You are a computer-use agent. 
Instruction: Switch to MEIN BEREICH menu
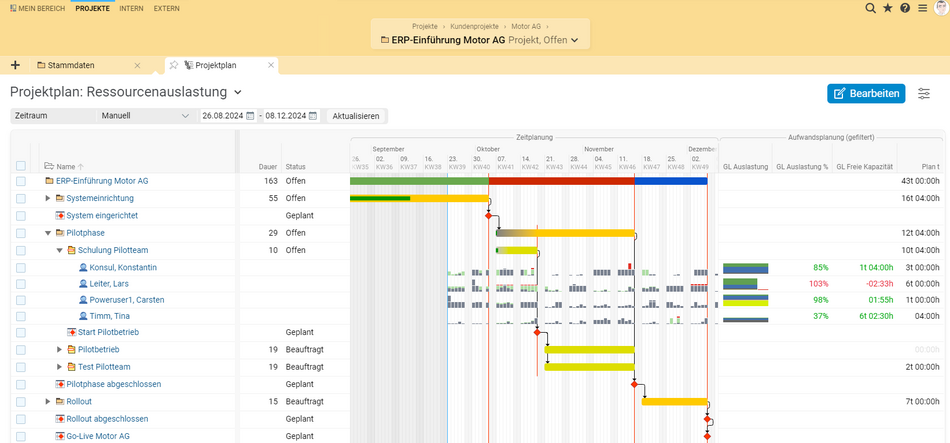(x=38, y=8)
